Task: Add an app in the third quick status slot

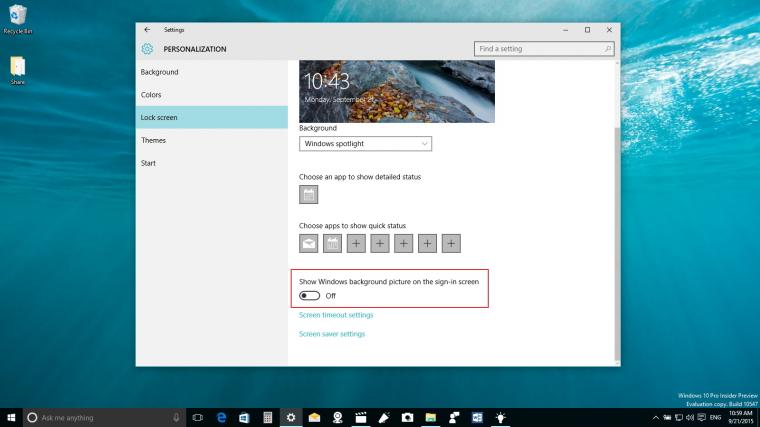Action: coord(356,243)
